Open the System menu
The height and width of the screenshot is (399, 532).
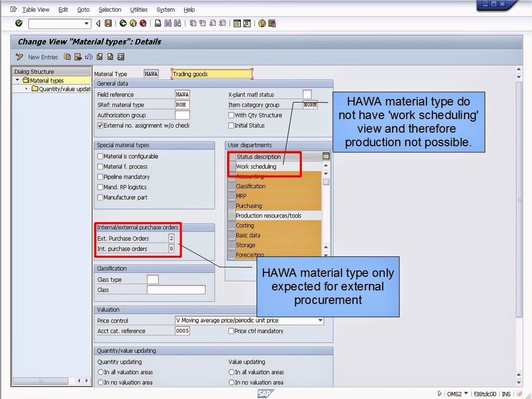pyautogui.click(x=165, y=10)
